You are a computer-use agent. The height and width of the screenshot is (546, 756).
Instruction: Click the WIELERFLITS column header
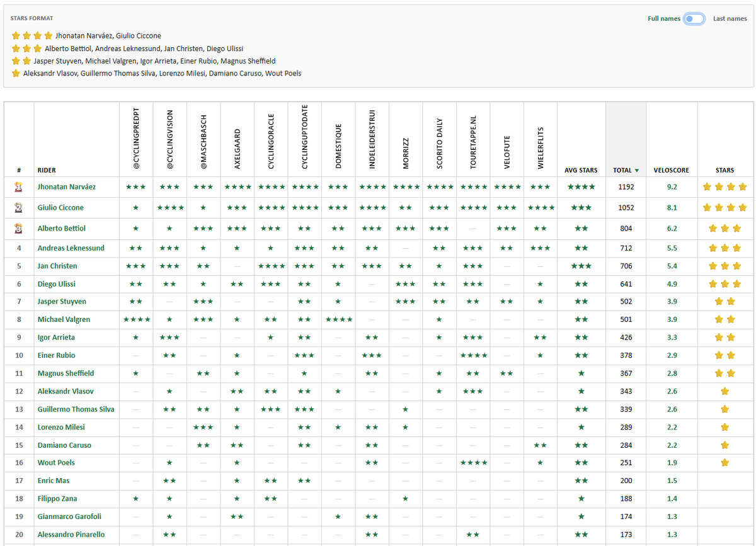(541, 148)
